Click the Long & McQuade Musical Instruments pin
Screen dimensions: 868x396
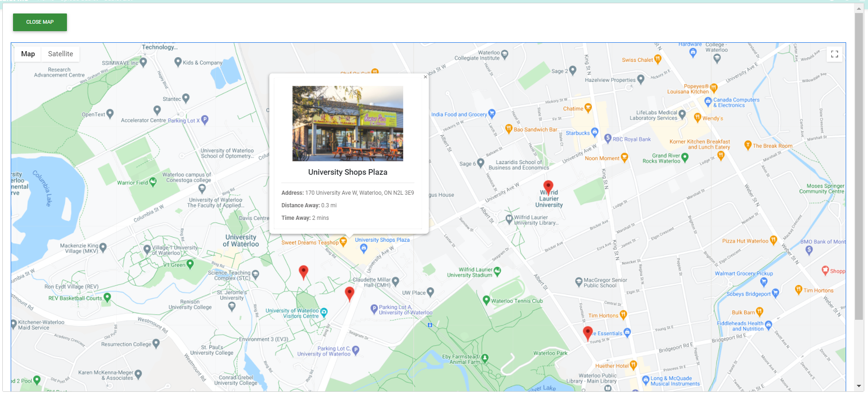646,380
